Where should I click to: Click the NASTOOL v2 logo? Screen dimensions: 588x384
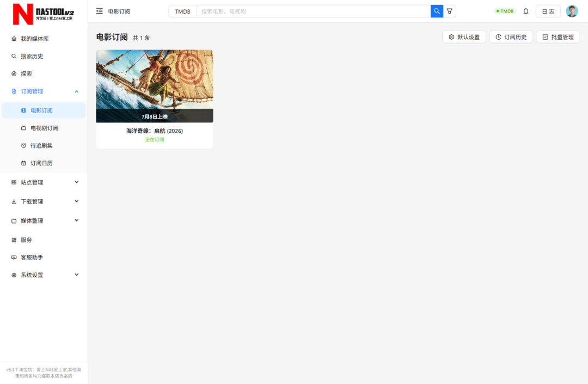point(43,14)
